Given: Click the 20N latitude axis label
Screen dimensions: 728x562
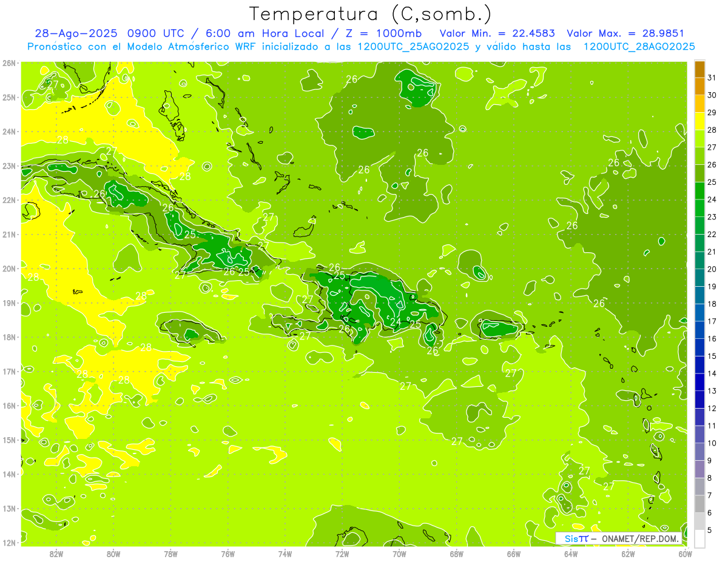Looking at the screenshot, I should click(9, 269).
